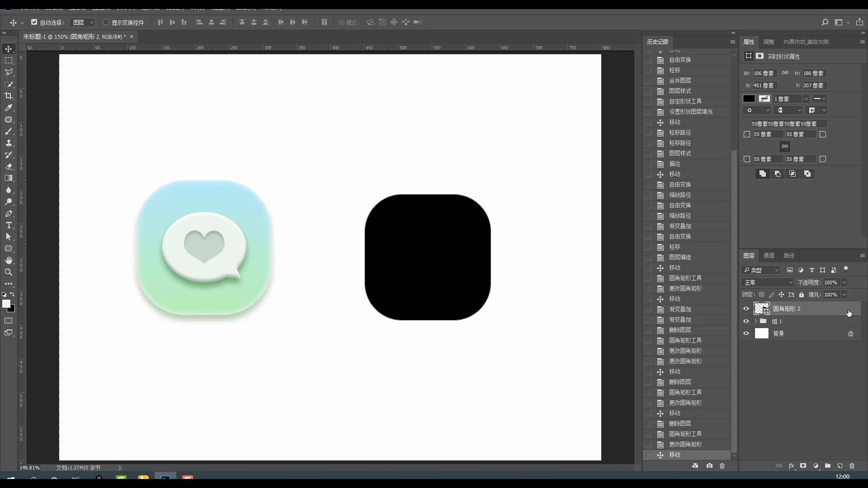Click the W width input field
Image resolution: width=868 pixels, height=488 pixels.
pos(764,73)
